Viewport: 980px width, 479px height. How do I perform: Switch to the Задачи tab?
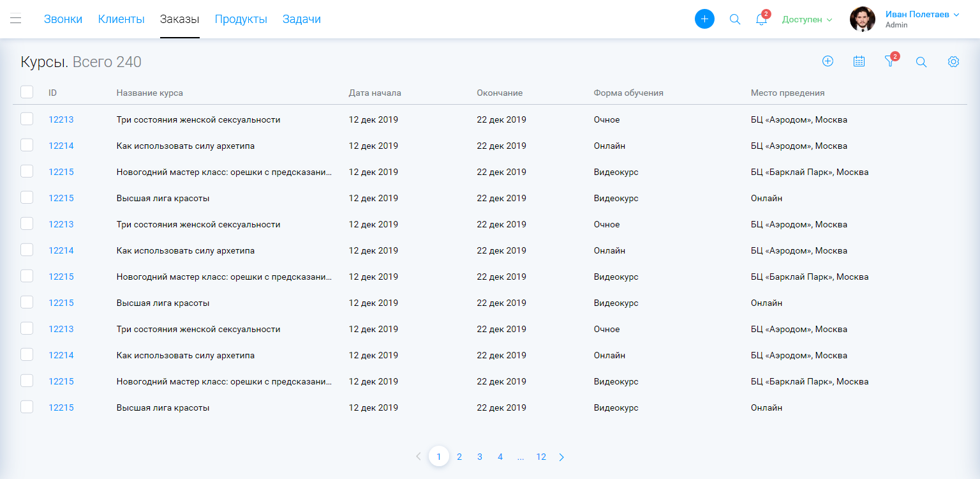[302, 19]
